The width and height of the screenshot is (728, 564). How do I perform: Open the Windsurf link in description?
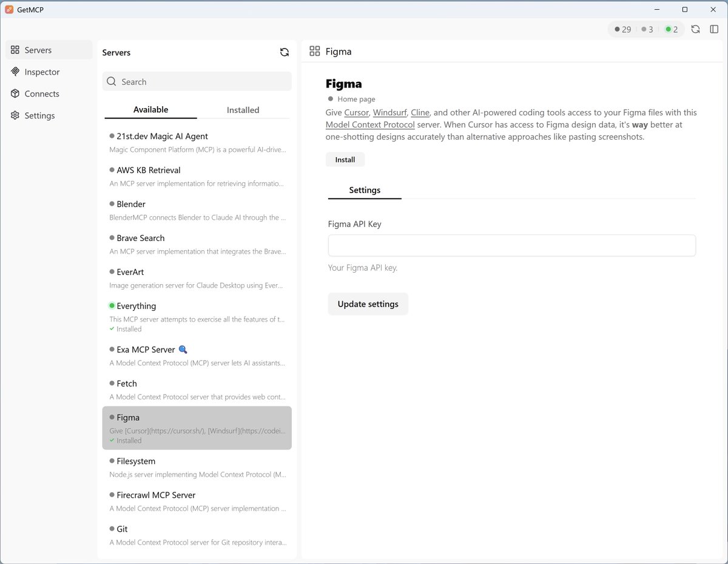[389, 112]
